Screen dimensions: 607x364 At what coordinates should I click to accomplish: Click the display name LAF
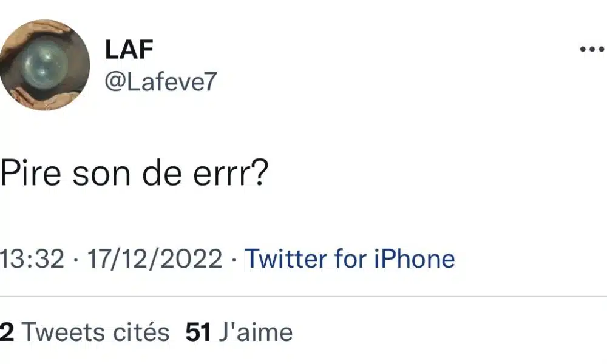click(128, 51)
